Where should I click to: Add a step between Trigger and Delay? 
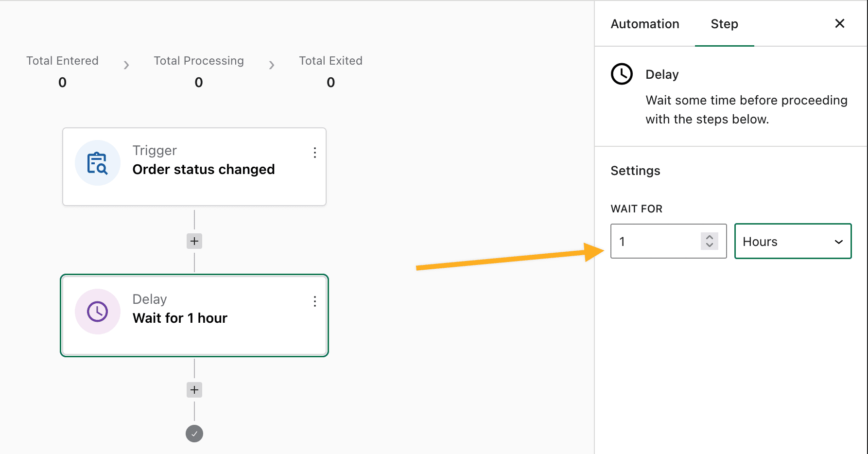point(194,241)
